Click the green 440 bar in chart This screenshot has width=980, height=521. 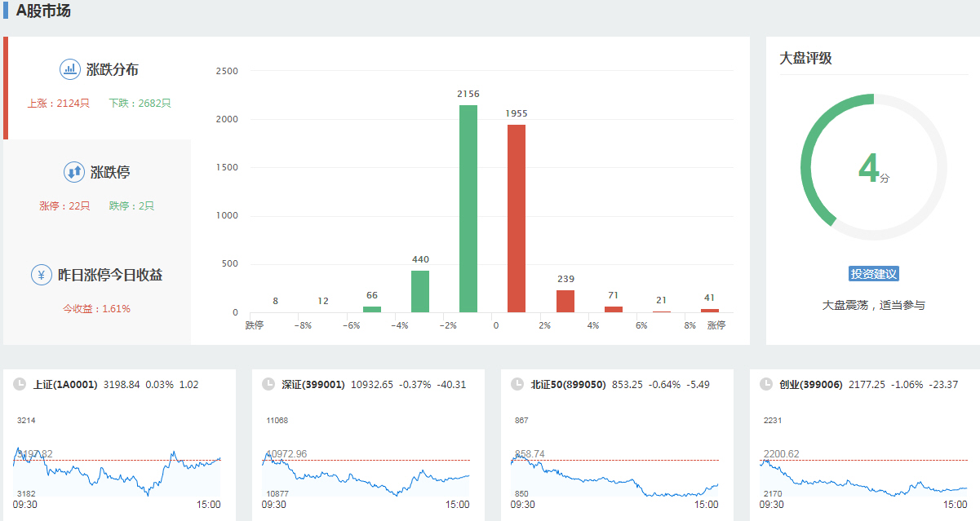(x=420, y=291)
